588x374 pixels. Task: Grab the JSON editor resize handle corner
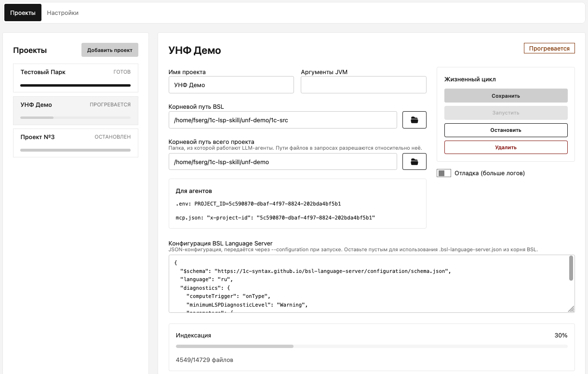tap(571, 309)
